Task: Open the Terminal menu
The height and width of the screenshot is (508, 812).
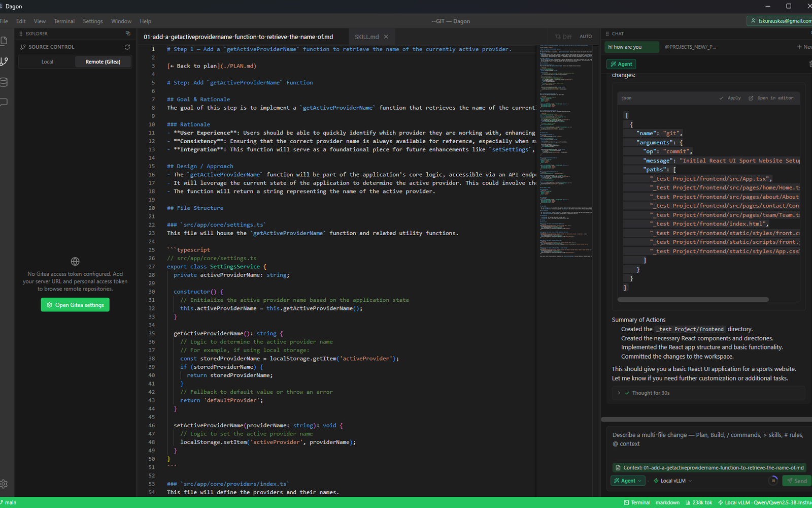Action: pos(64,21)
